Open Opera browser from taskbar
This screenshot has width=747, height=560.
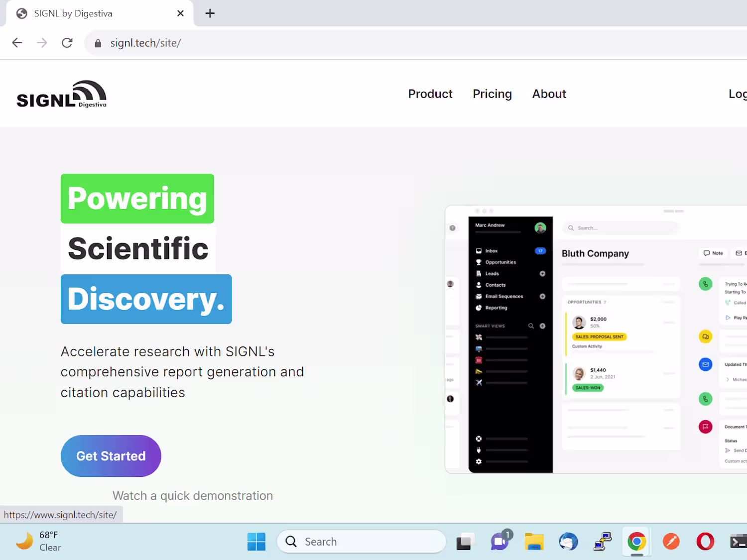pyautogui.click(x=705, y=542)
